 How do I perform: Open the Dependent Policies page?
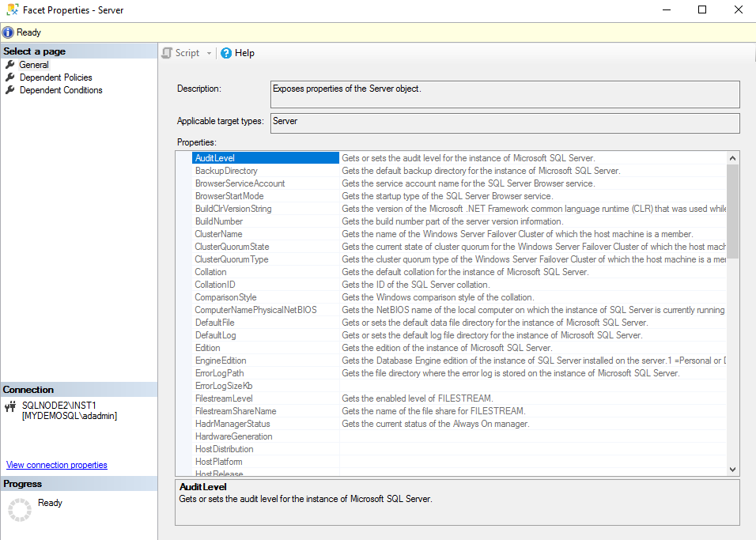55,77
